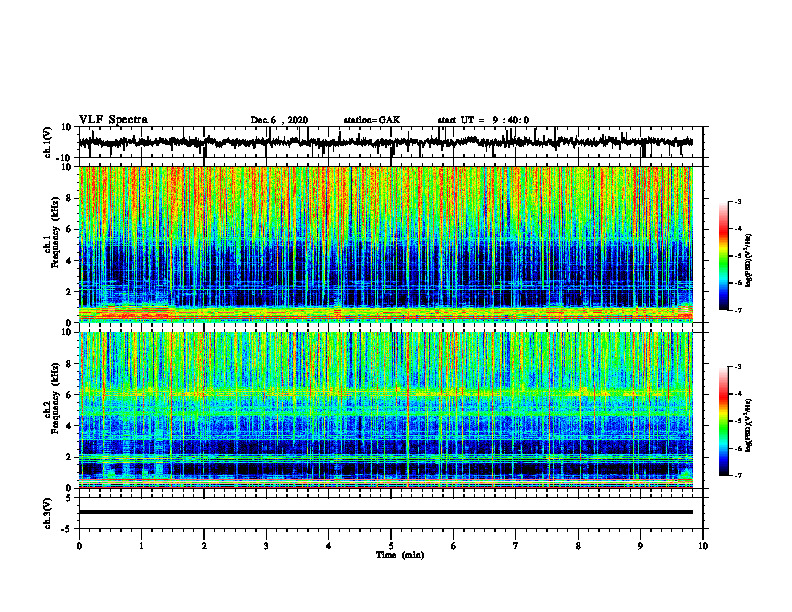This screenshot has width=792, height=612.
Task: Click the "7" minute tick label
Action: point(516,546)
